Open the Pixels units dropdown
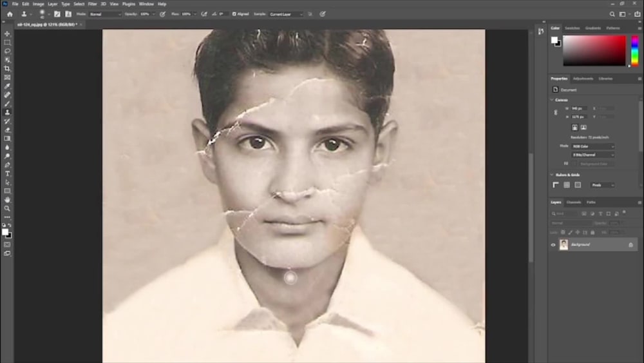This screenshot has width=644, height=363. [602, 185]
